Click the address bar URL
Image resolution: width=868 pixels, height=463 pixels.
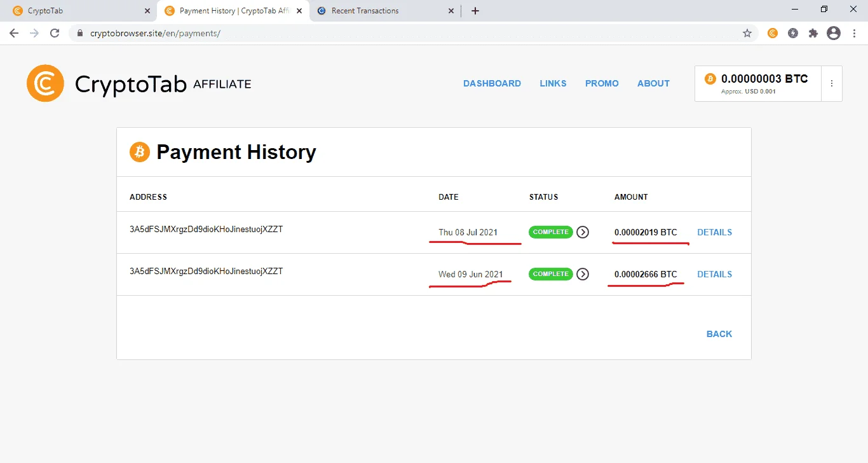coord(156,33)
